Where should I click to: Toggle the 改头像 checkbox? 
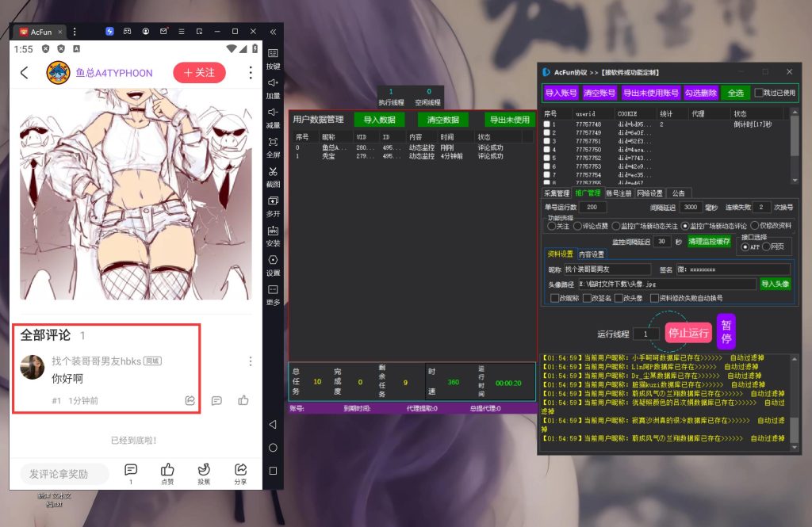tap(619, 298)
